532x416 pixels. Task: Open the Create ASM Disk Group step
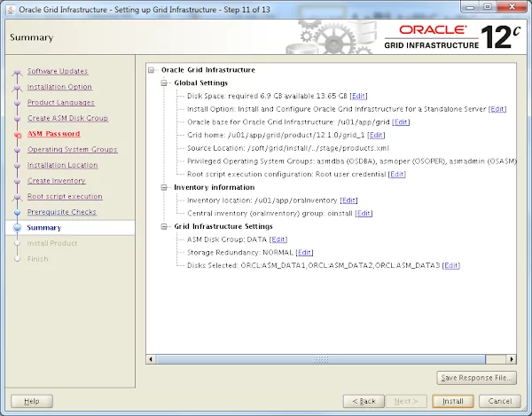(68, 118)
